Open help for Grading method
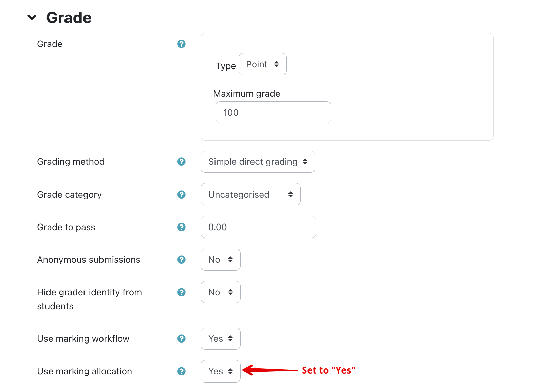Screen dimensions: 541x392 click(181, 162)
